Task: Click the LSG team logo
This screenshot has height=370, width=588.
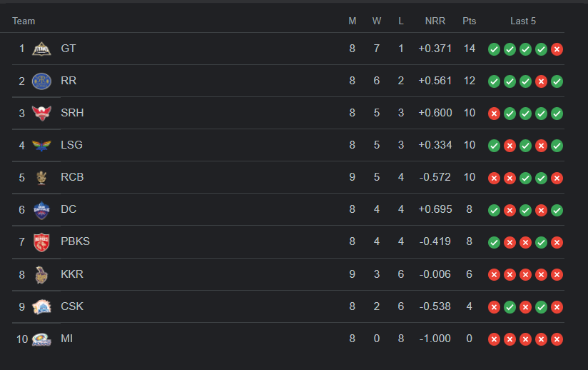Action: [41, 145]
